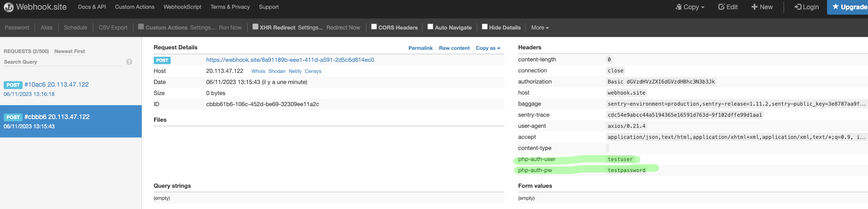Open the Copy dropdown in navbar
Viewport: 868px width, 209px height.
tap(690, 7)
